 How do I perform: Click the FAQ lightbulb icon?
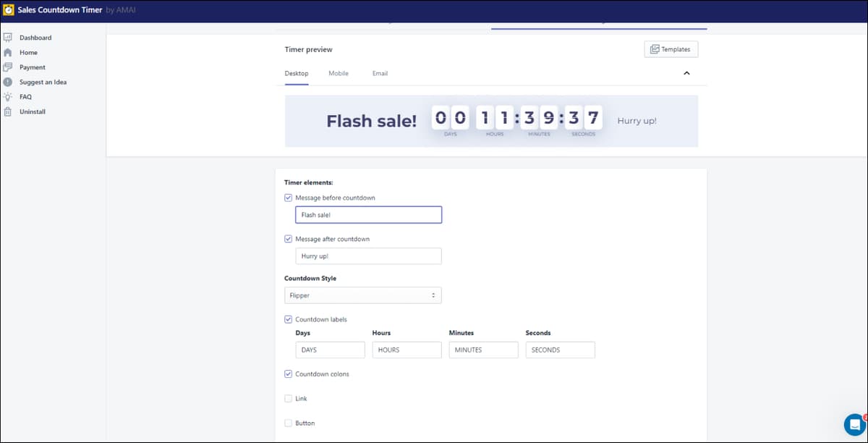click(x=7, y=97)
